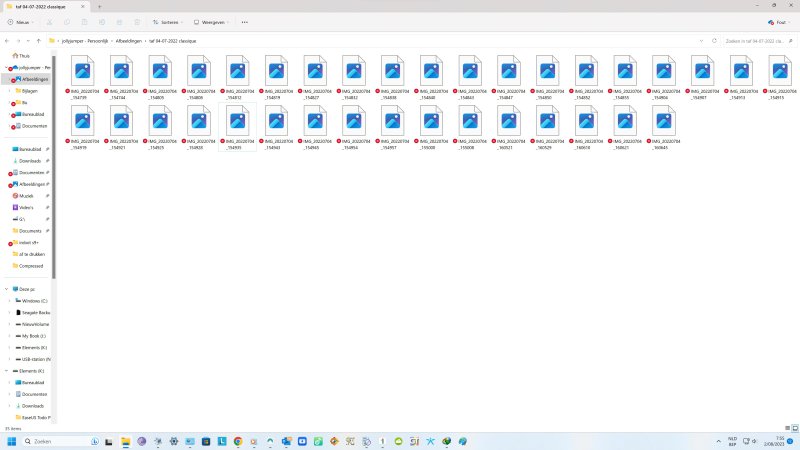The height and width of the screenshot is (450, 800).
Task: Select Thuis in the navigation pane
Action: coord(24,56)
